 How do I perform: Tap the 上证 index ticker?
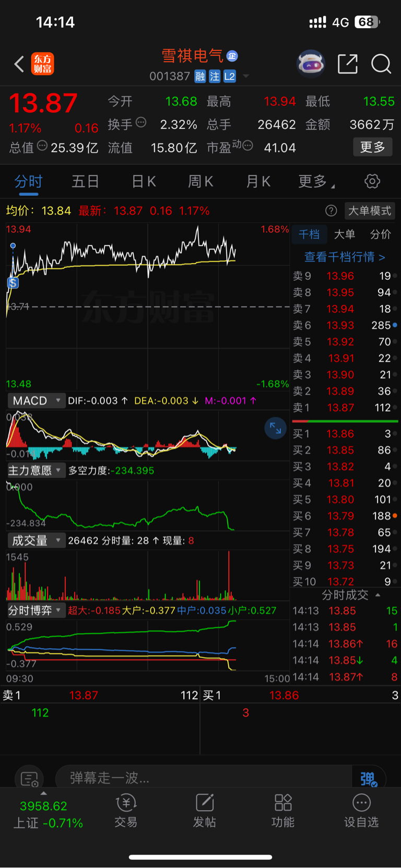[x=48, y=815]
